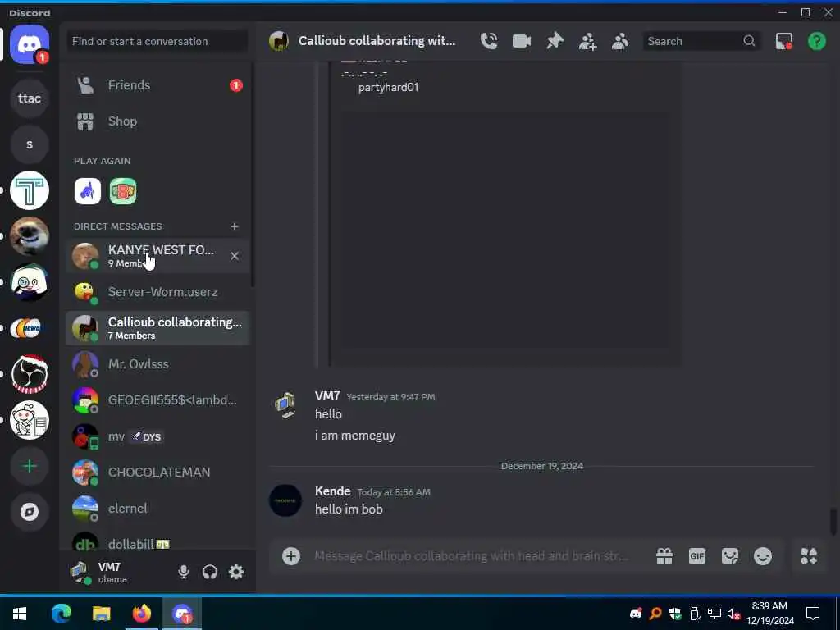Click the group chat title

pos(377,41)
